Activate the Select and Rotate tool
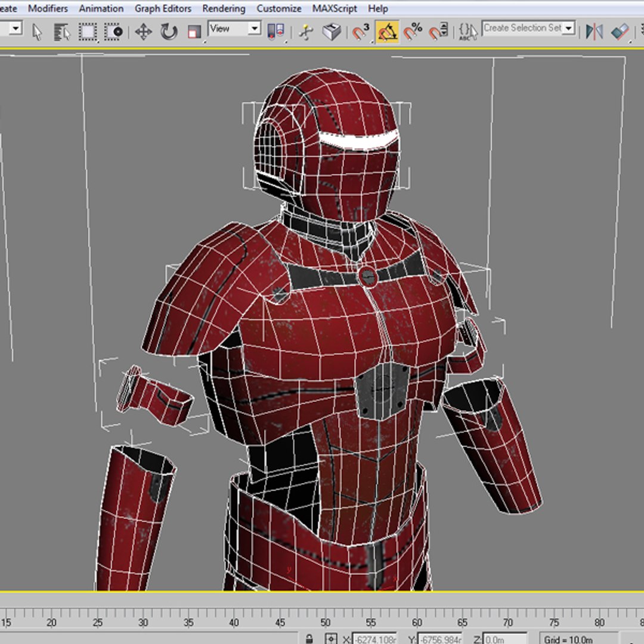Screen dimensions: 644x644 (x=169, y=32)
